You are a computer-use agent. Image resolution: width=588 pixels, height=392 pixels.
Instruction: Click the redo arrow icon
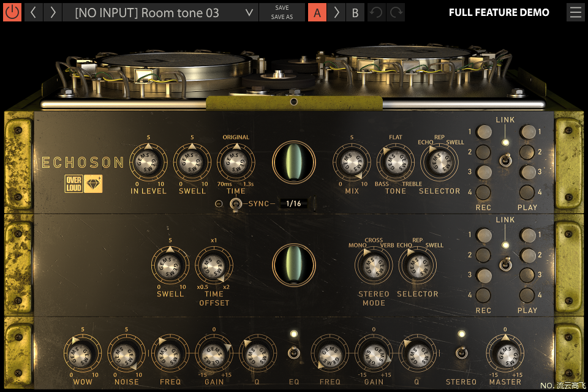[396, 12]
